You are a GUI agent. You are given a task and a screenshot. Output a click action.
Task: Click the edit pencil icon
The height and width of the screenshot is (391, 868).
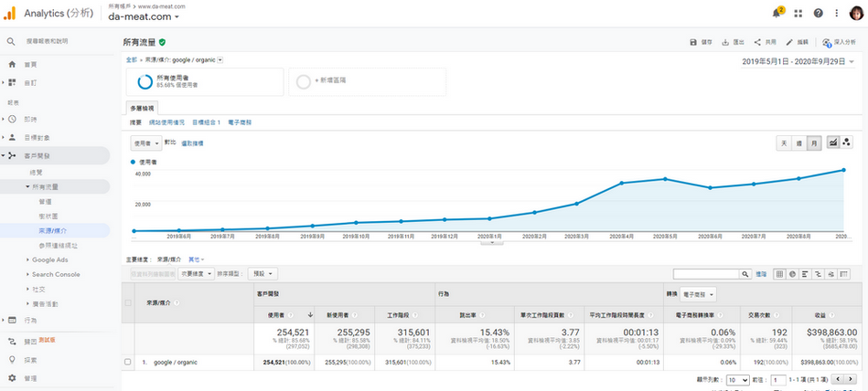[x=789, y=42]
